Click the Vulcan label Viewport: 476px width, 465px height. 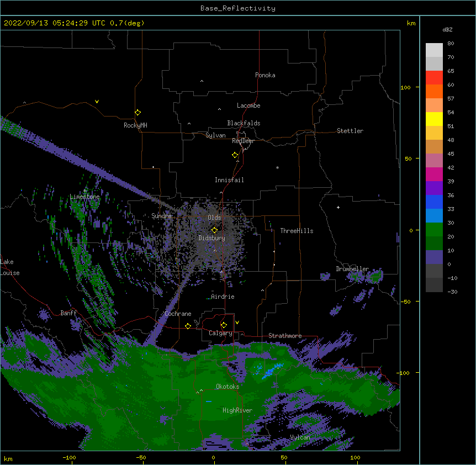[300, 437]
